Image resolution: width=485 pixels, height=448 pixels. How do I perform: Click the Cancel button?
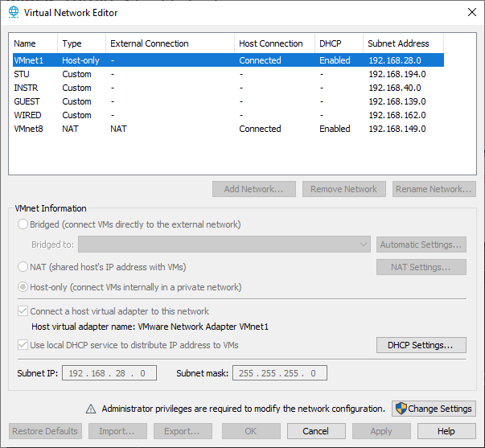(316, 431)
